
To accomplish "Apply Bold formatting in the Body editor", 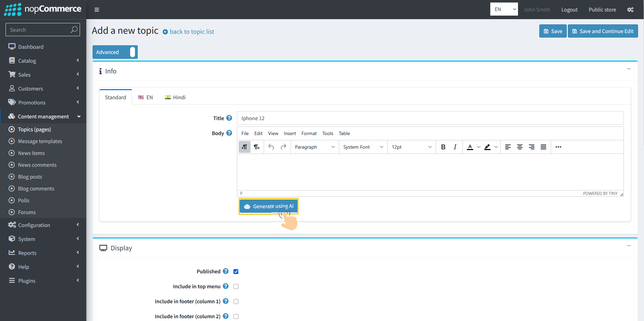I will [x=443, y=147].
